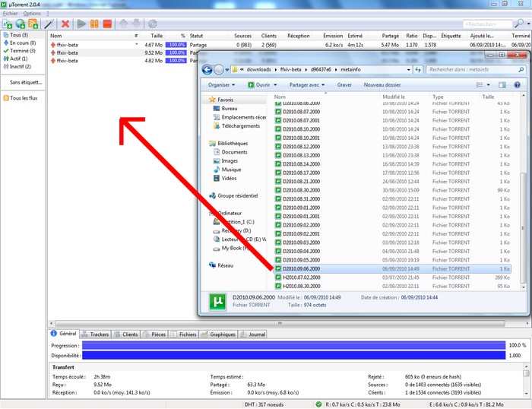Open recent pages dropdown next to Forward
Viewport: 532px width, 409px height.
pyautogui.click(x=227, y=70)
